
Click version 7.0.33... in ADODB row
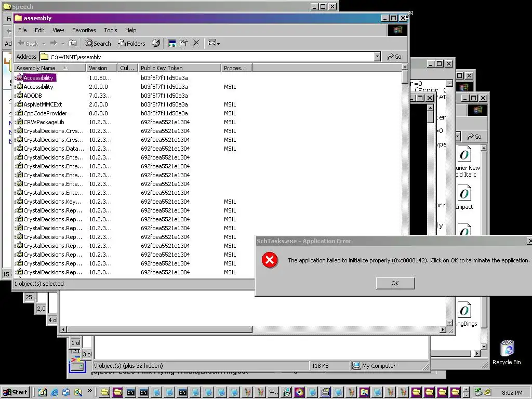click(x=100, y=96)
